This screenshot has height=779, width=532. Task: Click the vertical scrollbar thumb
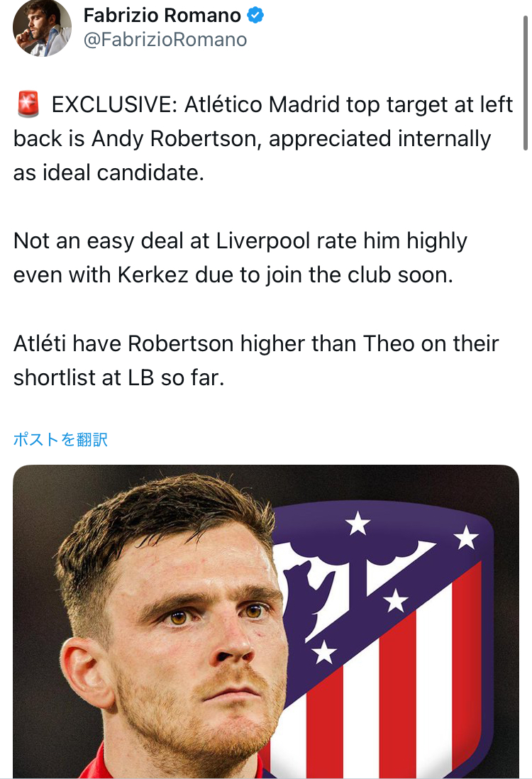(x=525, y=82)
